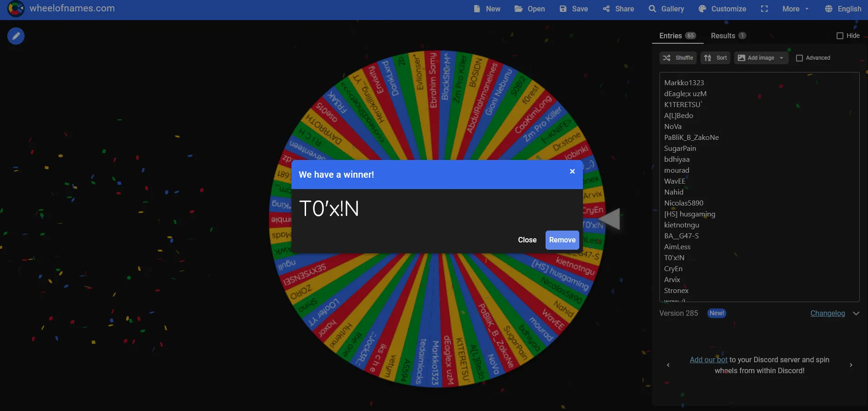
Task: Open a saved wheel
Action: click(530, 9)
